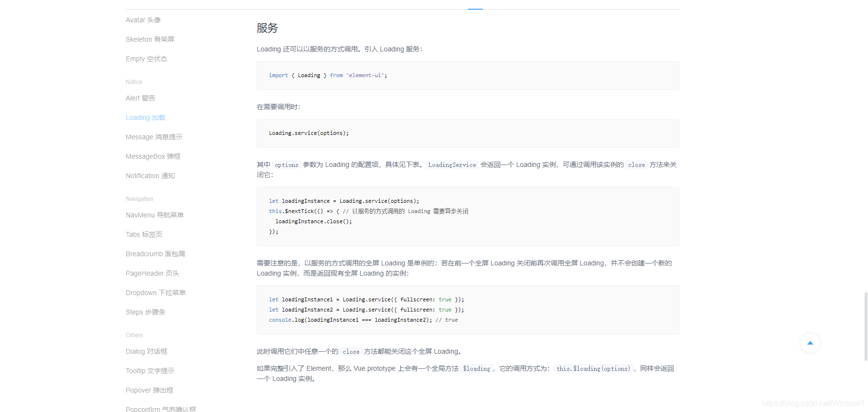The image size is (868, 412).
Task: Click the Loading.service(options); code line
Action: (x=309, y=133)
